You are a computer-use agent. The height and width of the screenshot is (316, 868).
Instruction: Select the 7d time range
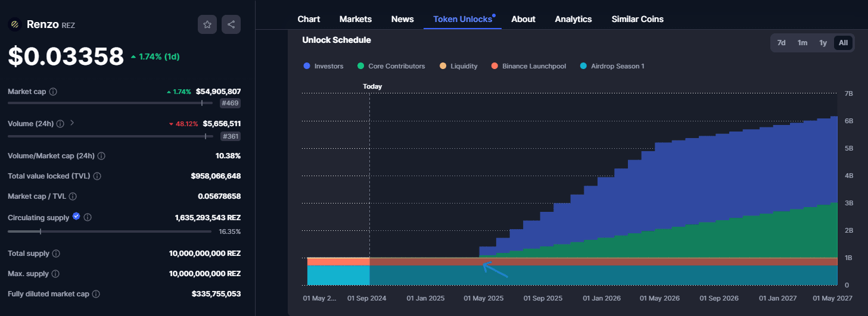click(x=781, y=43)
